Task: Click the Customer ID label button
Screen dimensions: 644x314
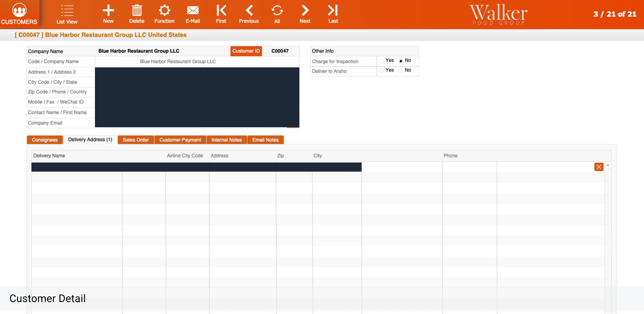Action: (x=246, y=51)
